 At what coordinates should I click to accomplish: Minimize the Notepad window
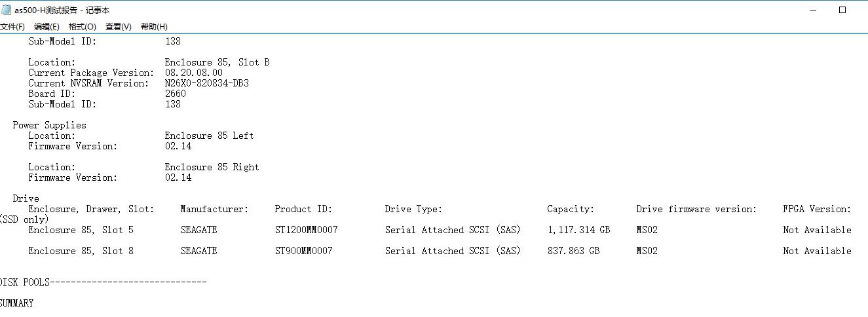pyautogui.click(x=812, y=10)
